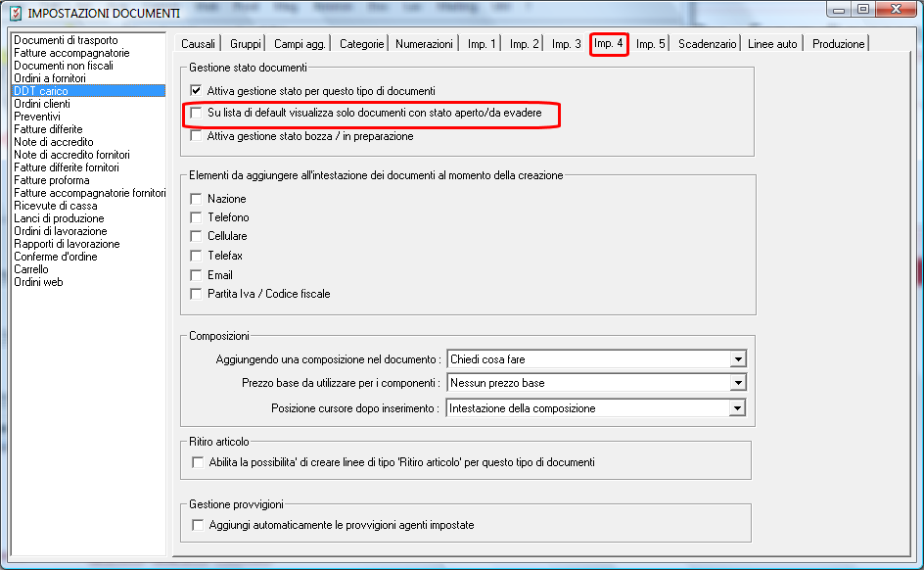Check 'Attiva gestione stato bozza / in preparazione'
Screen dimensions: 924x570
[196, 136]
